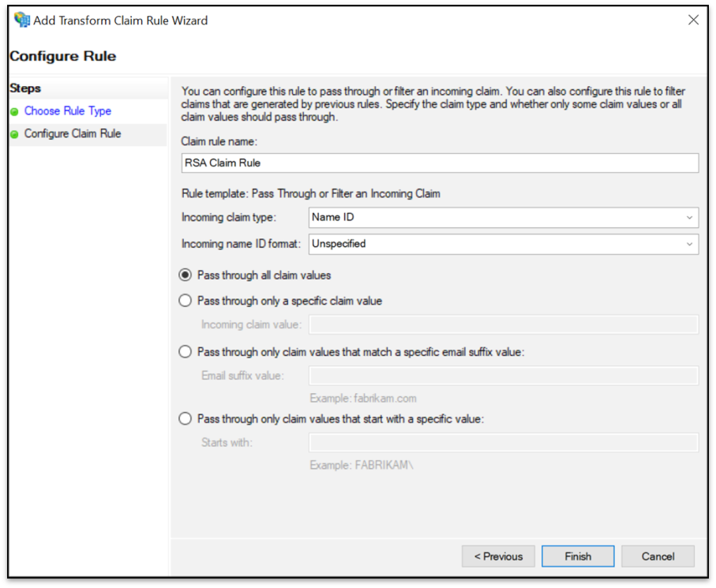Click the Finish button
Image resolution: width=716 pixels, height=588 pixels.
[578, 556]
